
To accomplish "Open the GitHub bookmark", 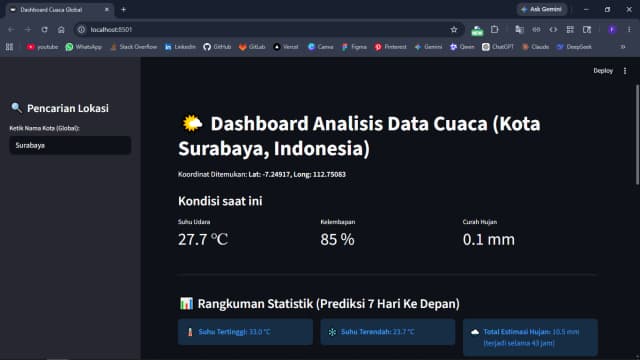I will pos(217,47).
